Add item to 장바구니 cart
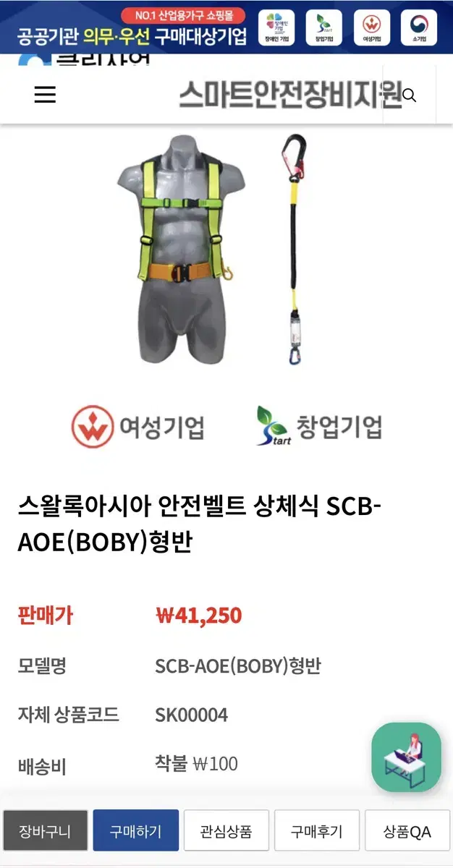453x868 pixels. 46,830
